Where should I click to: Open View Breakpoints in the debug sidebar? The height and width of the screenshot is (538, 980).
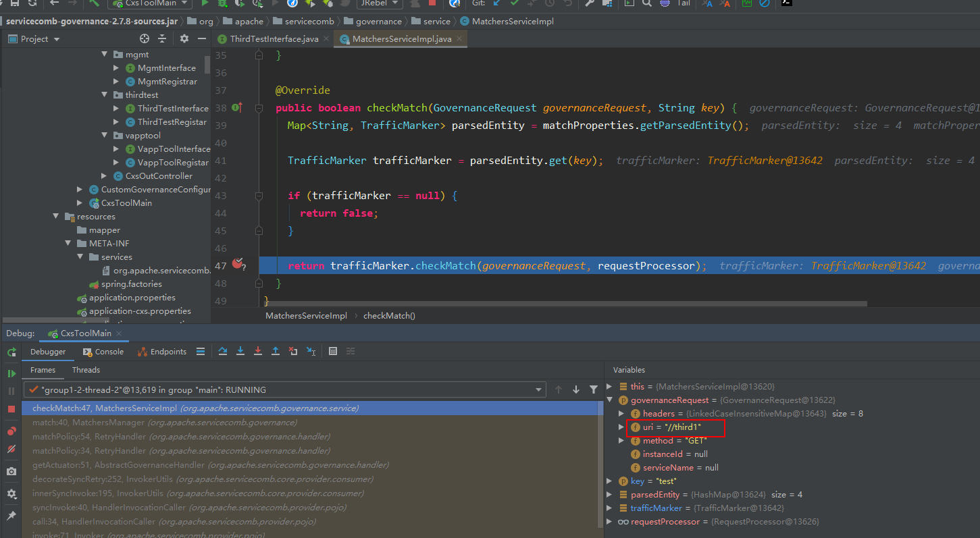click(x=11, y=431)
